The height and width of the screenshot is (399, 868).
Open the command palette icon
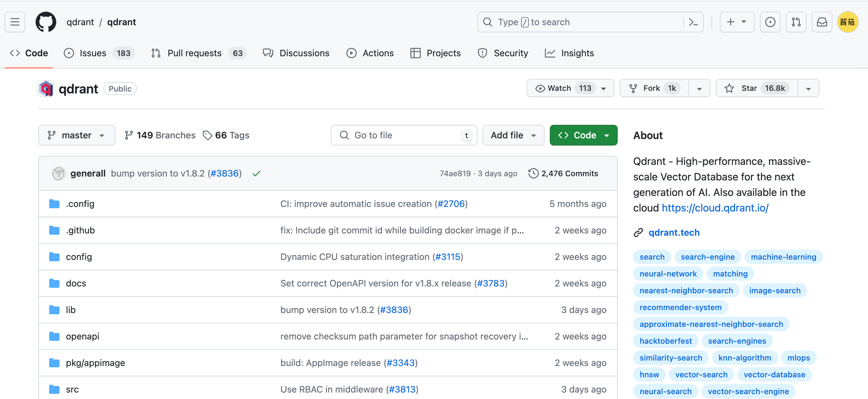point(693,22)
